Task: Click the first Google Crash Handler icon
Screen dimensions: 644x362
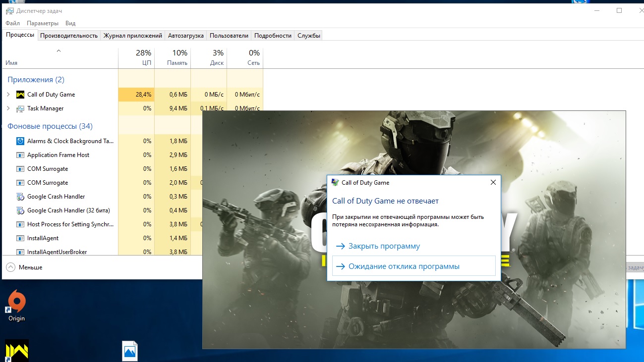Action: [x=20, y=197]
